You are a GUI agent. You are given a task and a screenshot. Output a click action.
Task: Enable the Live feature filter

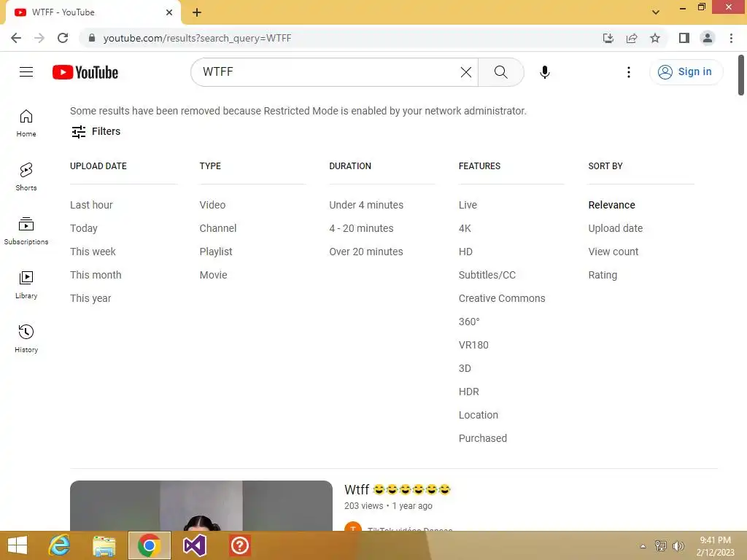click(468, 205)
